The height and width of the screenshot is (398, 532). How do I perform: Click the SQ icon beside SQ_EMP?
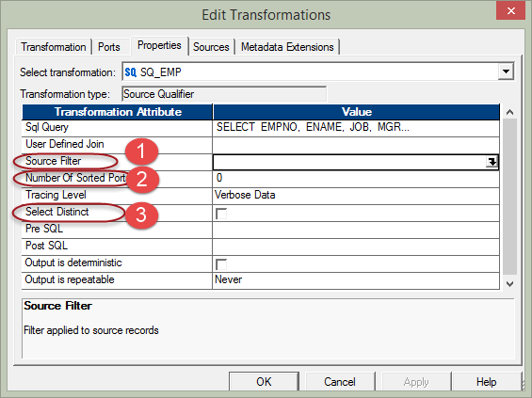click(x=130, y=72)
